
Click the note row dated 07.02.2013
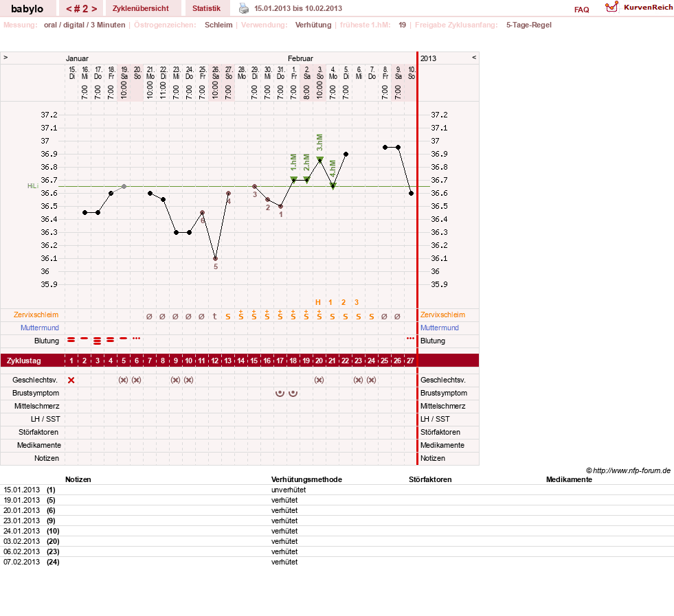[x=337, y=562]
